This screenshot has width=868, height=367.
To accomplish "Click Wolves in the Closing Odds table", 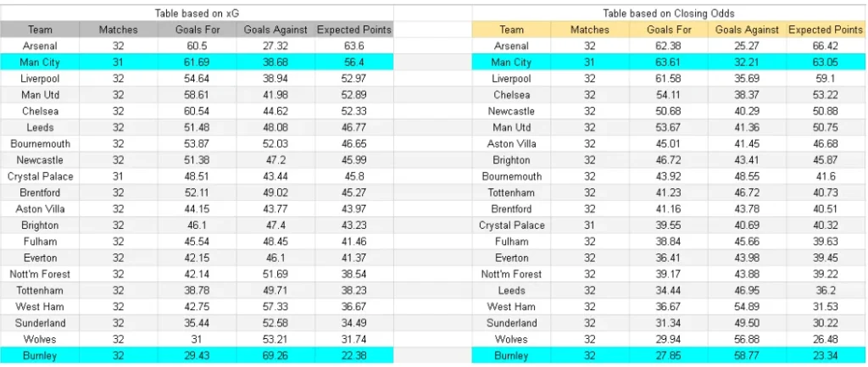I will pyautogui.click(x=511, y=340).
